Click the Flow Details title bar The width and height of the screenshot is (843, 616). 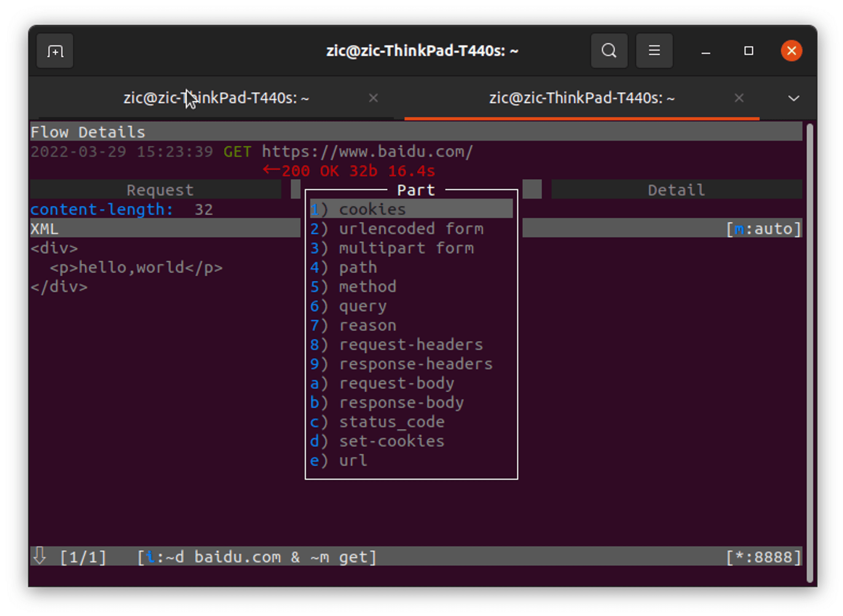coord(416,132)
